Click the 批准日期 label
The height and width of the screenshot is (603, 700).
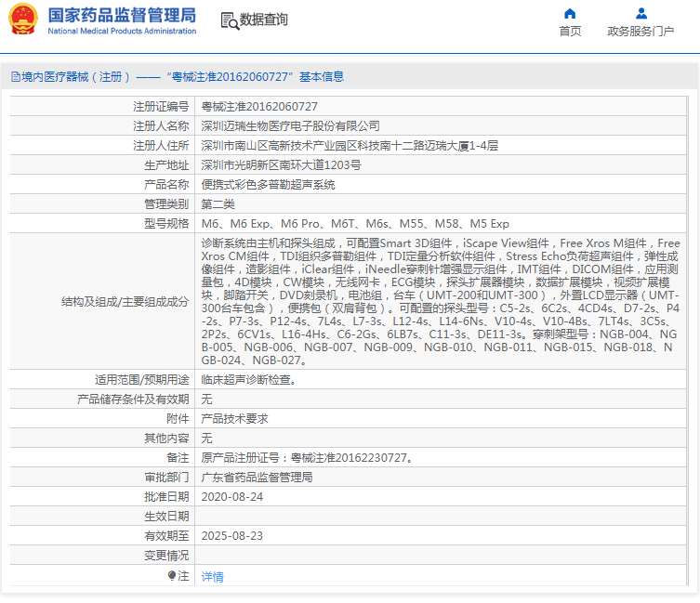(166, 497)
